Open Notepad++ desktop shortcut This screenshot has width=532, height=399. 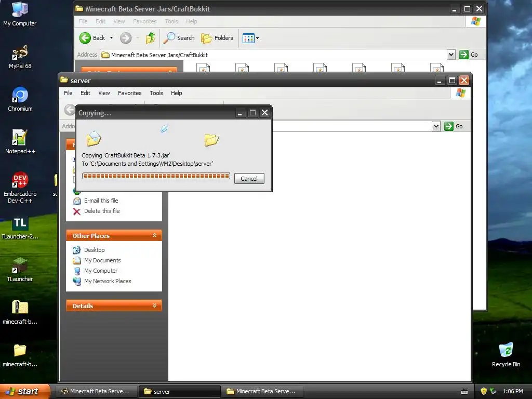20,141
